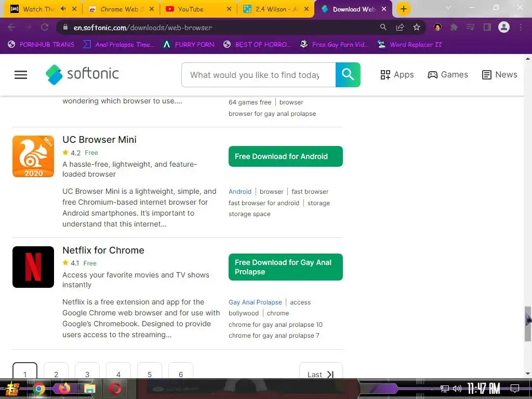532x399 pixels.
Task: Expand the tab search chevron
Action: 448,7
